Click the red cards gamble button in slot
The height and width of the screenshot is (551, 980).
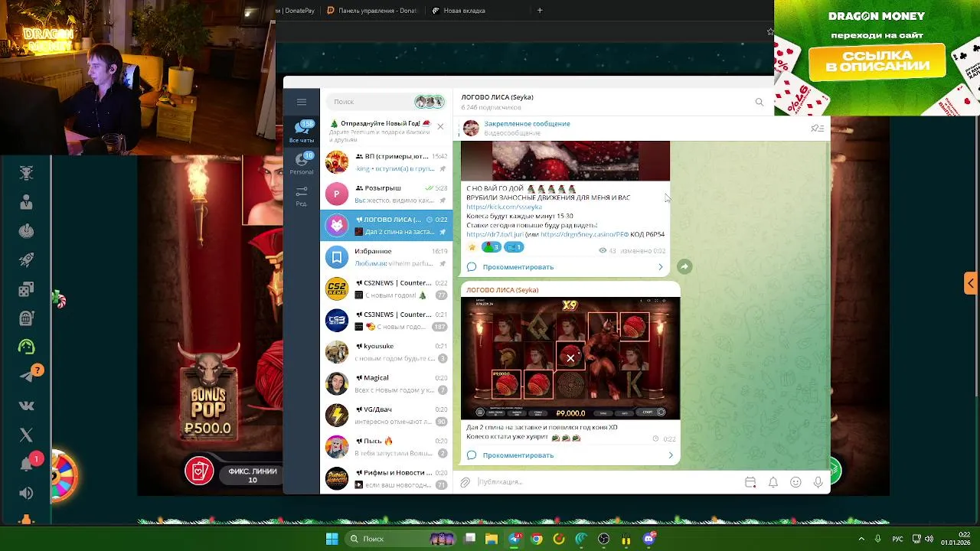[199, 471]
